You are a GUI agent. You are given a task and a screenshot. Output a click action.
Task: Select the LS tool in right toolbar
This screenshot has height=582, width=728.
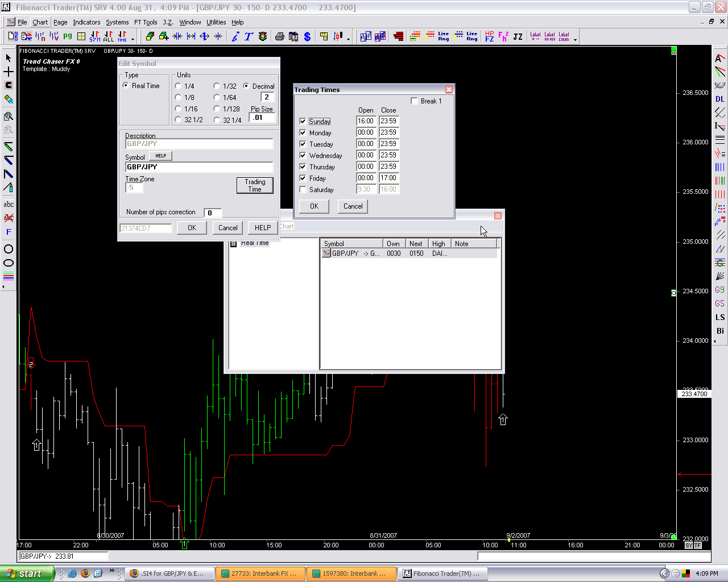click(720, 317)
